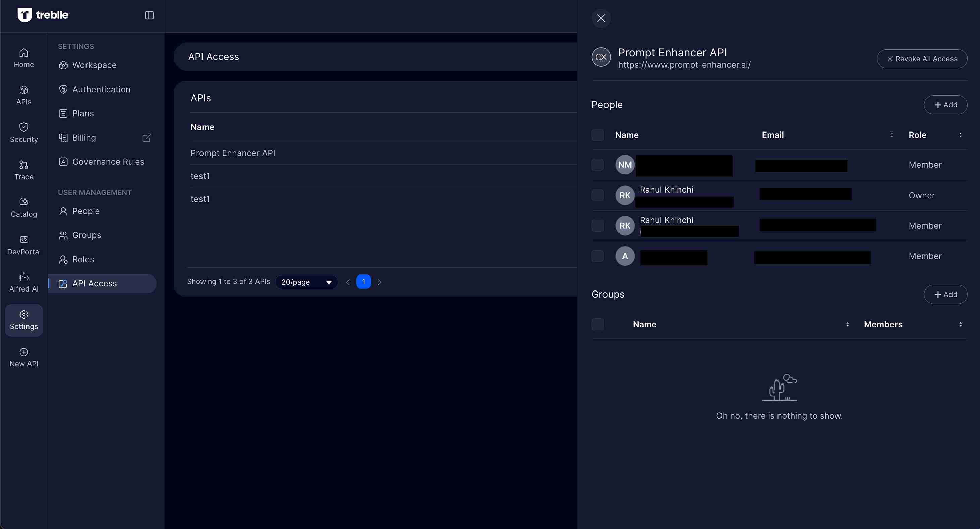Sort the People table by Role
This screenshot has height=529, width=980.
pos(960,135)
